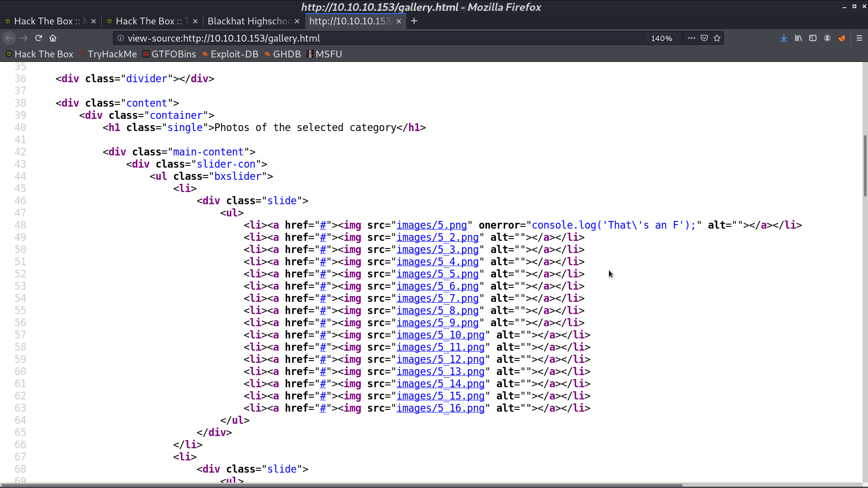Close the Blackhat Highschool tab
Image resolution: width=868 pixels, height=488 pixels.
tap(297, 21)
